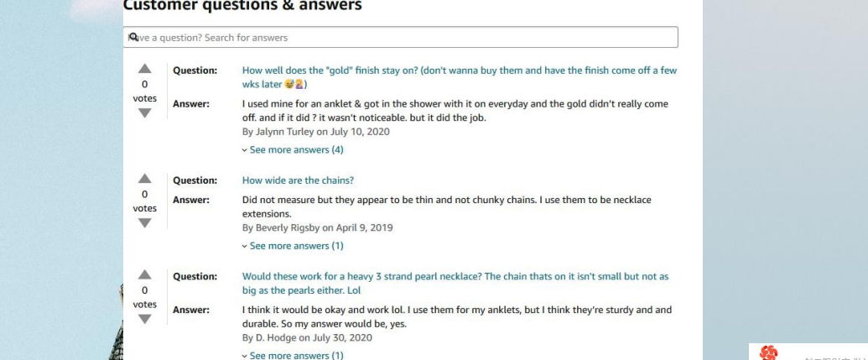Upvote the gold finish question
This screenshot has width=868, height=360.
click(144, 69)
